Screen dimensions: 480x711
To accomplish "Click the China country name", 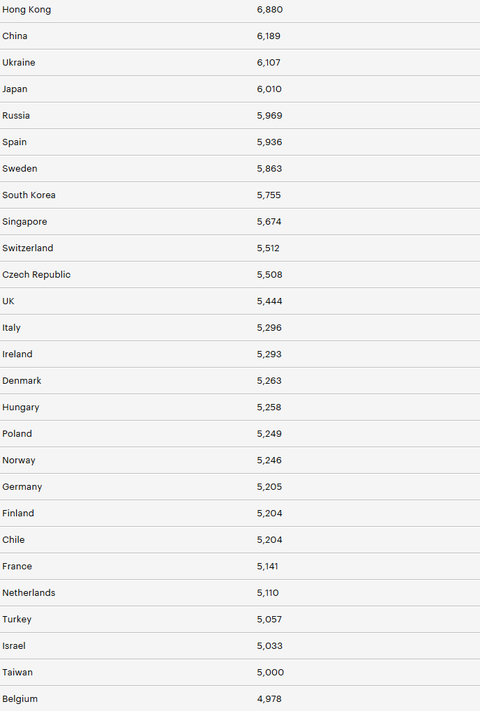I will pos(15,36).
